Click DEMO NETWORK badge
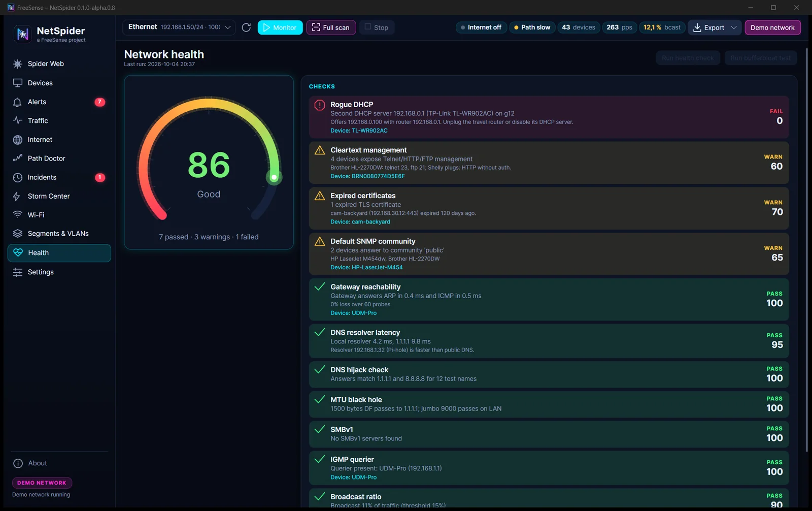Screen dimensions: 812x511 42,483
